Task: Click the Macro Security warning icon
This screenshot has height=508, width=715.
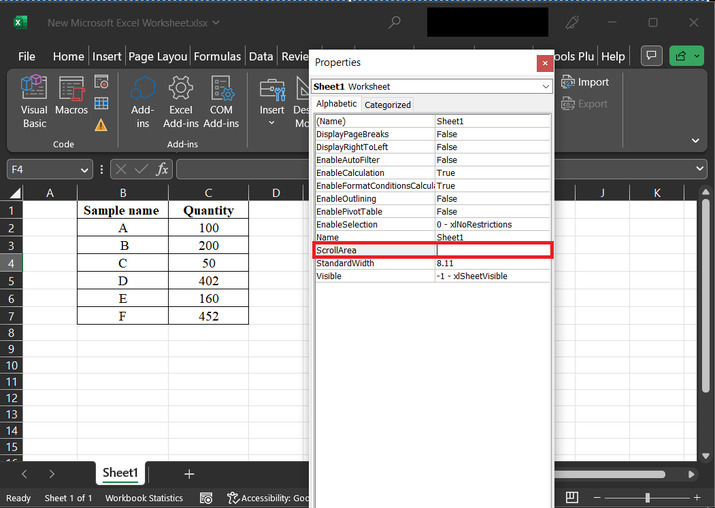Action: click(101, 125)
